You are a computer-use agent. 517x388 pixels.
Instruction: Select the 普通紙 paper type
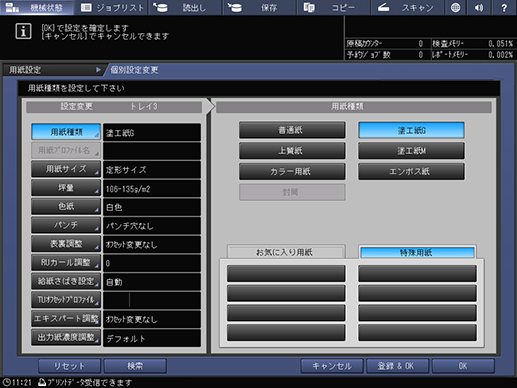tap(292, 130)
